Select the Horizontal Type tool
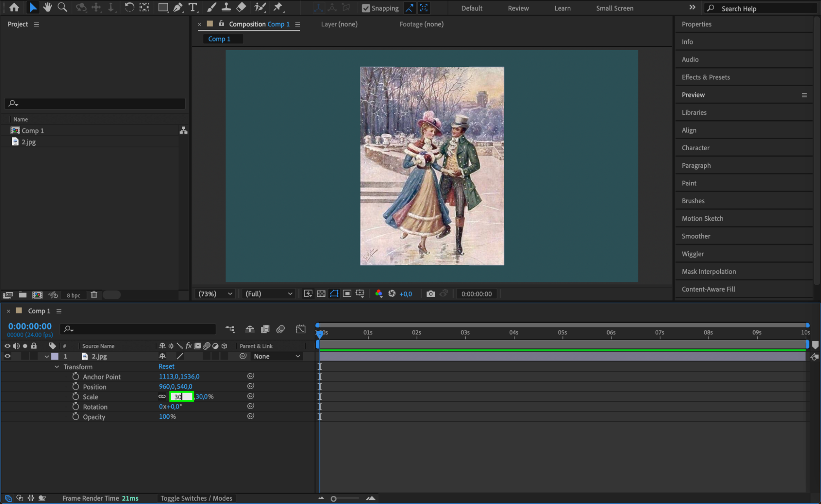 coord(192,7)
